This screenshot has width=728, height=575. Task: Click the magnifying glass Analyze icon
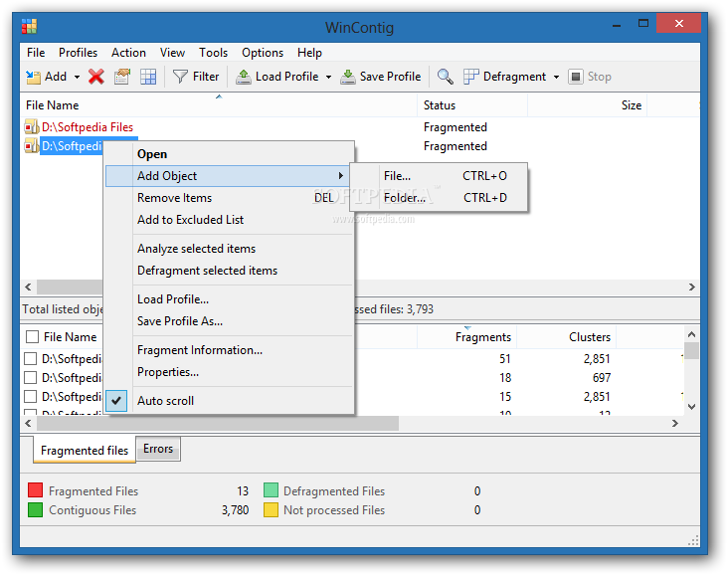[446, 77]
